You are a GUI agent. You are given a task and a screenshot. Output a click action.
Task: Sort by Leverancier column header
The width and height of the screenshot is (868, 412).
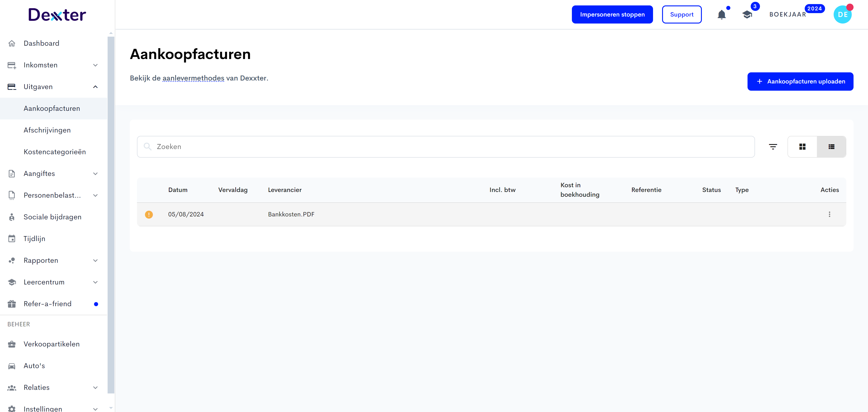click(x=285, y=190)
